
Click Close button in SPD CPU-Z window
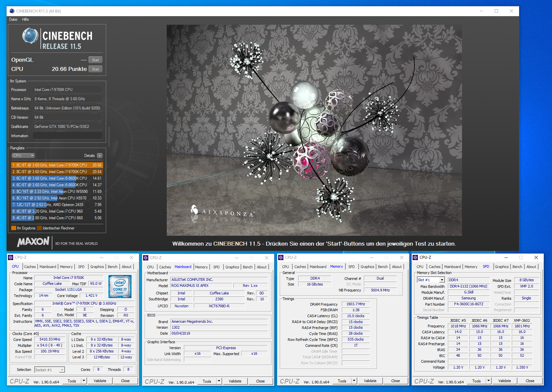tap(530, 381)
